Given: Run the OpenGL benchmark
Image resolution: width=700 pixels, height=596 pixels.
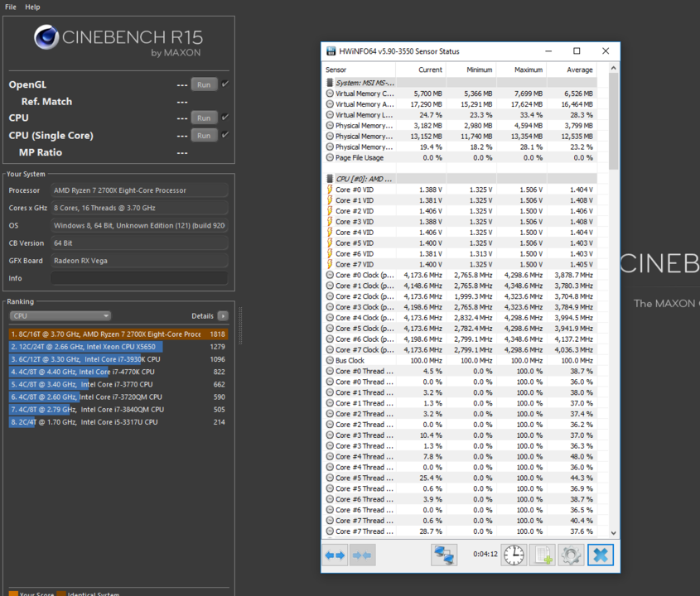Looking at the screenshot, I should pos(204,84).
